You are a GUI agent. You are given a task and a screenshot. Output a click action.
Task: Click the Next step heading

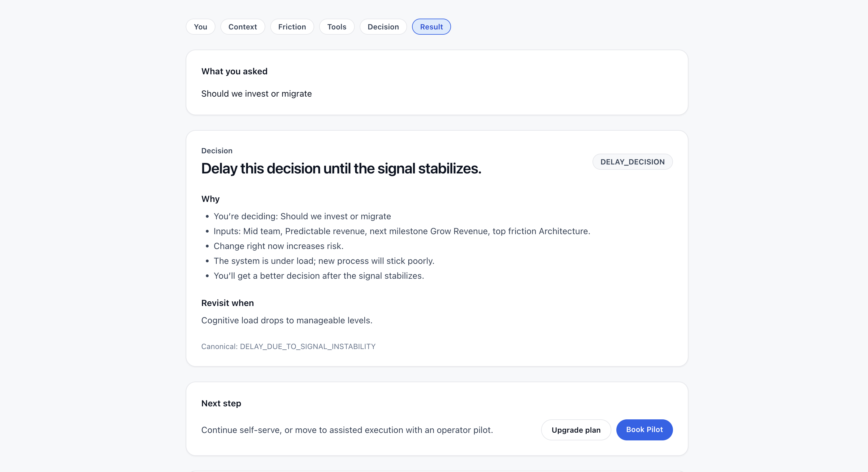pyautogui.click(x=221, y=403)
